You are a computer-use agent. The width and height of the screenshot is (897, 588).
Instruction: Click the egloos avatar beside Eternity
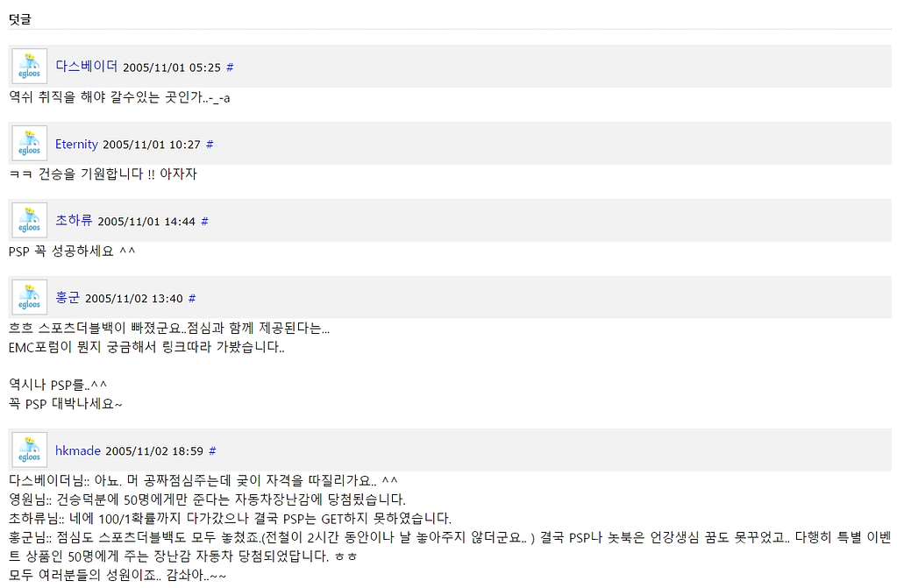[x=29, y=144]
